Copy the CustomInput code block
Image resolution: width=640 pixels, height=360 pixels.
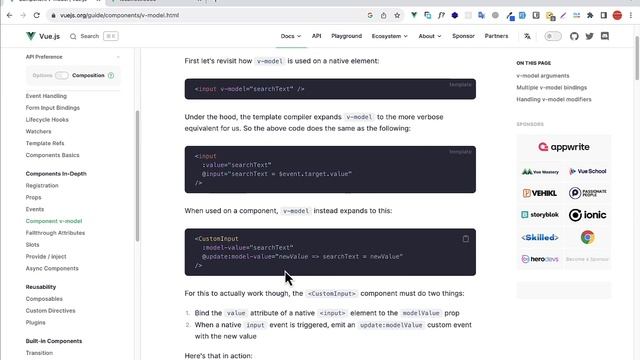tap(466, 239)
